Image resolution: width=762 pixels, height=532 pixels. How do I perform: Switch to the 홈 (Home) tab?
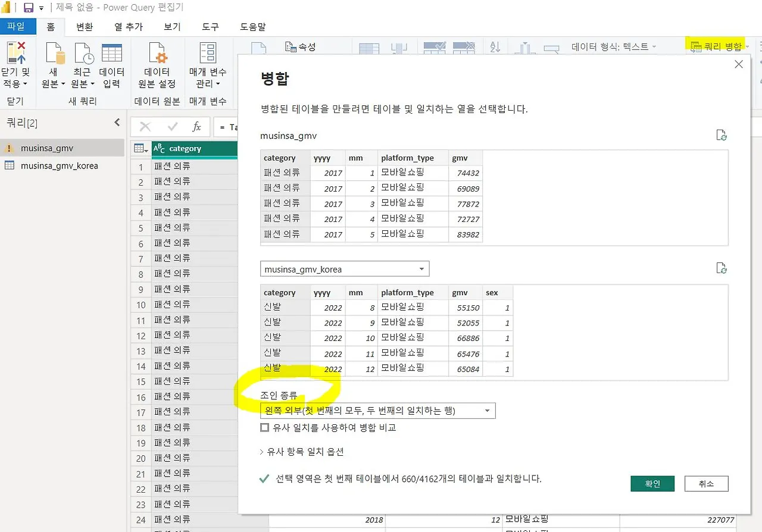click(x=51, y=27)
